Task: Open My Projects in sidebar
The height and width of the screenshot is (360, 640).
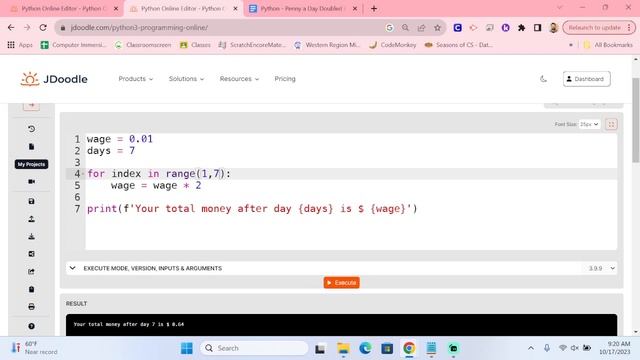Action: point(31,164)
